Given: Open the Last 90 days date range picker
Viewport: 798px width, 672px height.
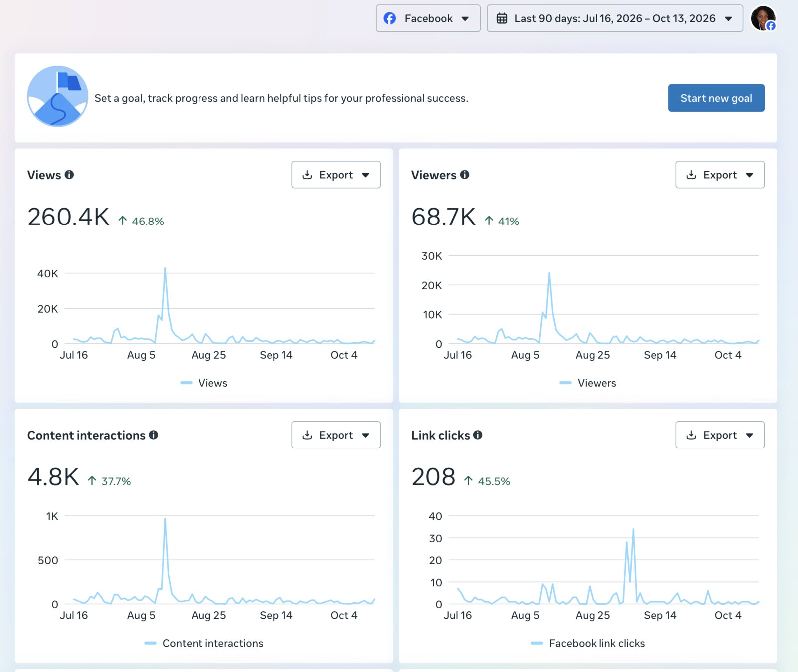Looking at the screenshot, I should tap(614, 18).
